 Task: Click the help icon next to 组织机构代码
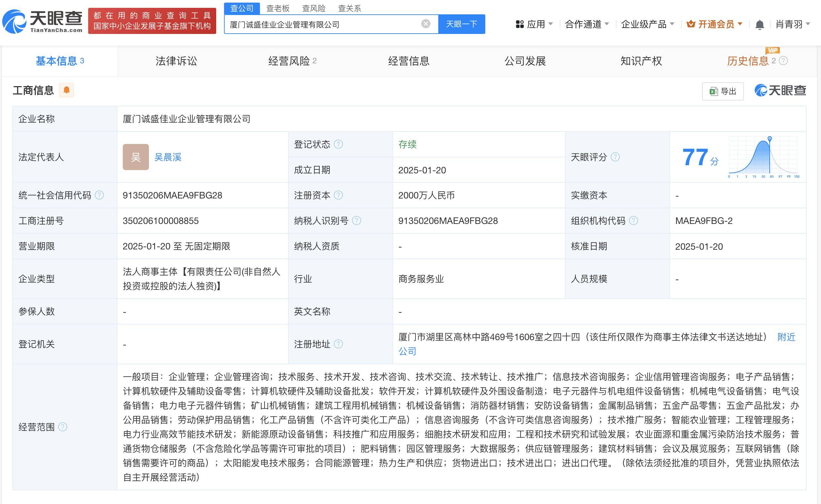(633, 221)
